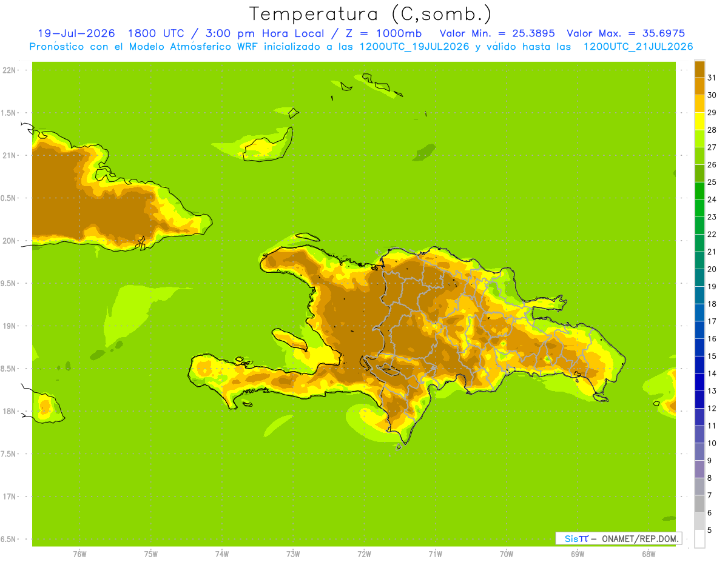Click legend value "25"
The width and height of the screenshot is (728, 562).
coord(712,182)
